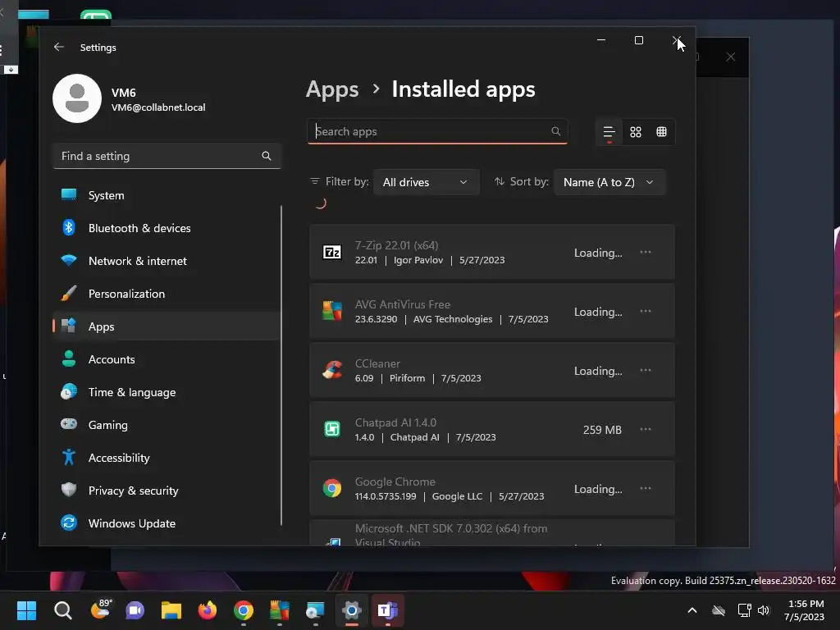
Task: Open more options for 7-Zip 22.01
Action: 646,252
